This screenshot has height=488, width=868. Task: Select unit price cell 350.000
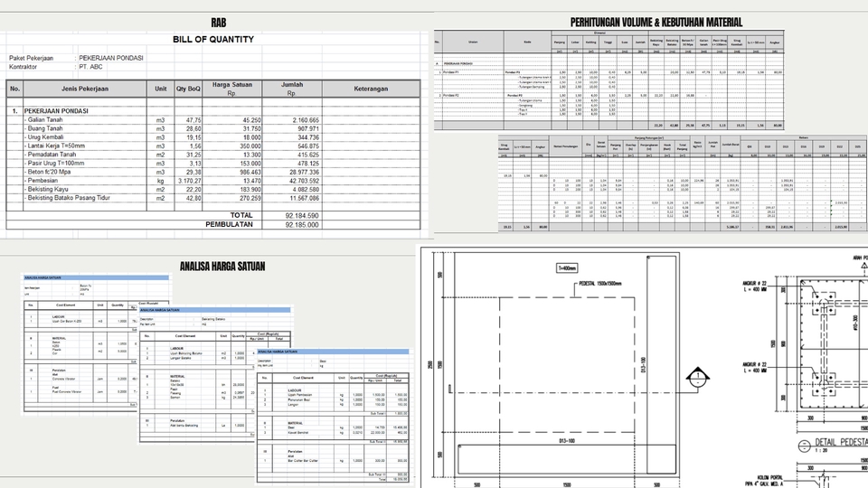[250, 146]
